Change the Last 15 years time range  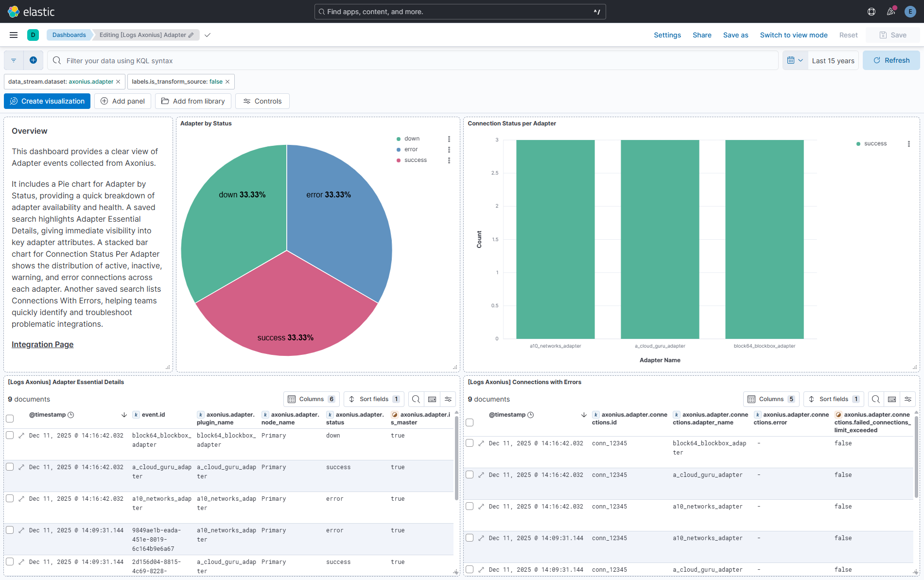tap(833, 61)
